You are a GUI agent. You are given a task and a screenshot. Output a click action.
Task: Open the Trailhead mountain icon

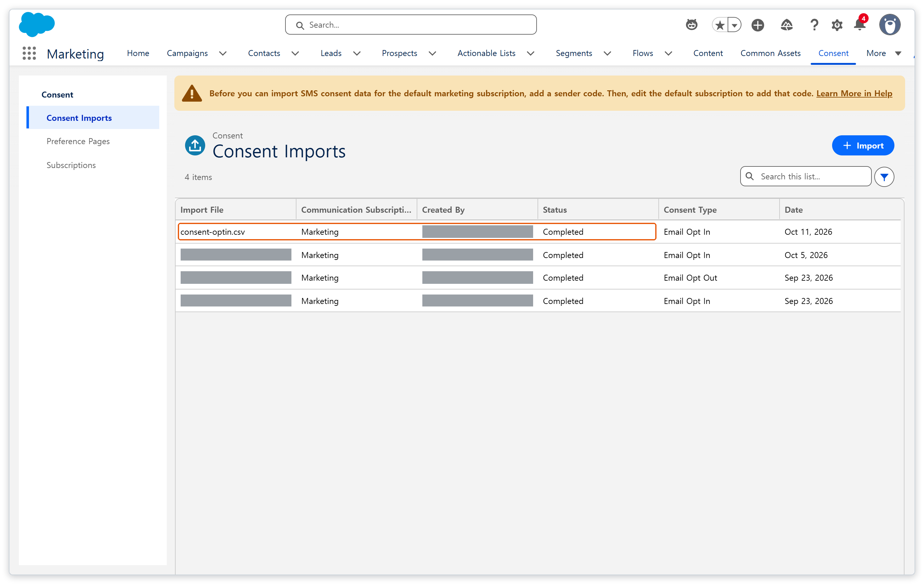[787, 25]
